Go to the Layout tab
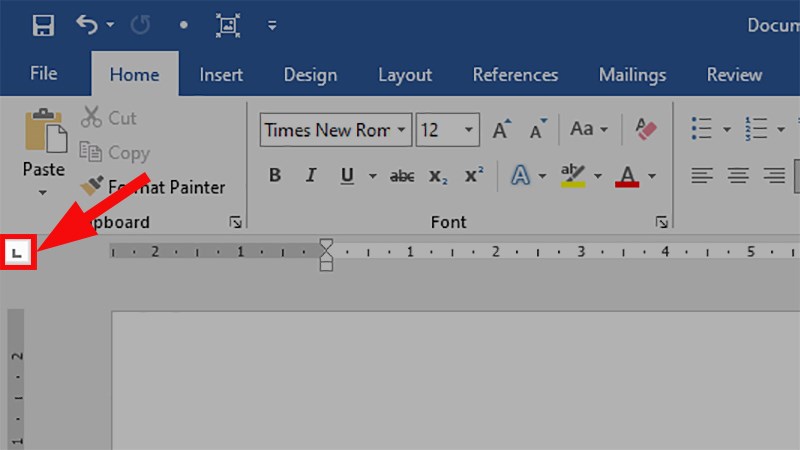 (405, 74)
